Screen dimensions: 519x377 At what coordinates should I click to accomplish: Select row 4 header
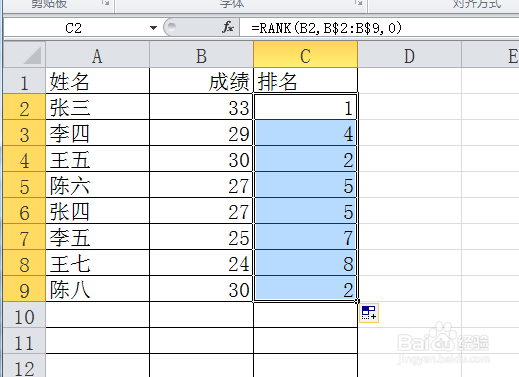click(x=24, y=159)
